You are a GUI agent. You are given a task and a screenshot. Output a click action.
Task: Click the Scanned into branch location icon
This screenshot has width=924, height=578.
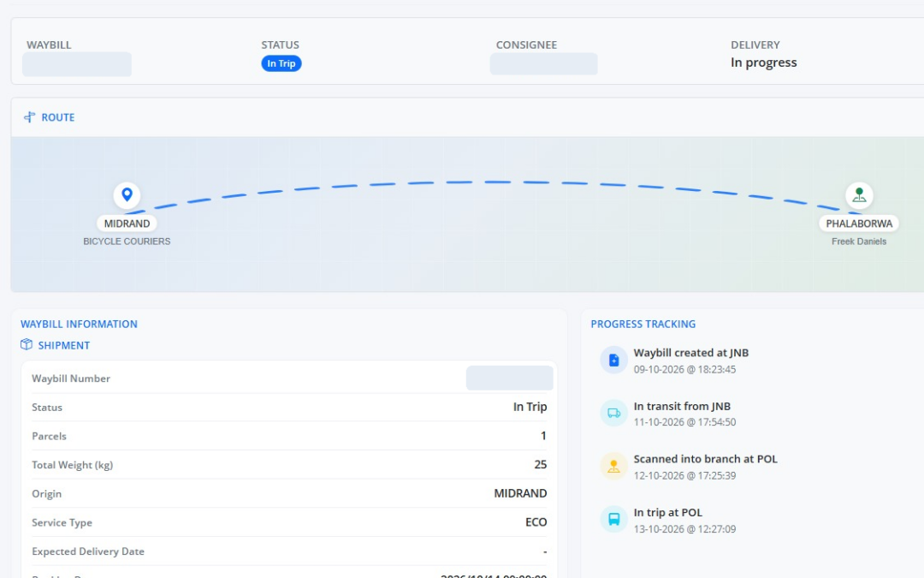point(613,466)
